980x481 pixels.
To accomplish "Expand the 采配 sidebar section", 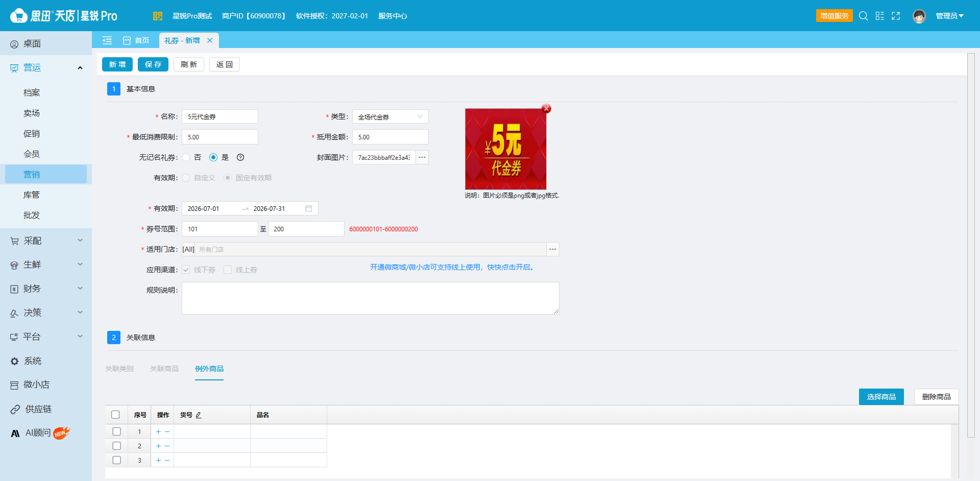I will pyautogui.click(x=46, y=240).
